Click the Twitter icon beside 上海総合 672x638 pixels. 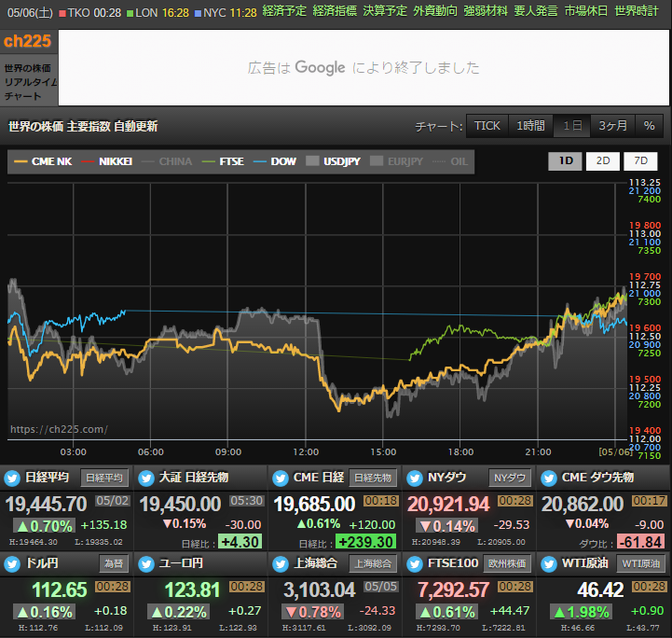click(281, 563)
